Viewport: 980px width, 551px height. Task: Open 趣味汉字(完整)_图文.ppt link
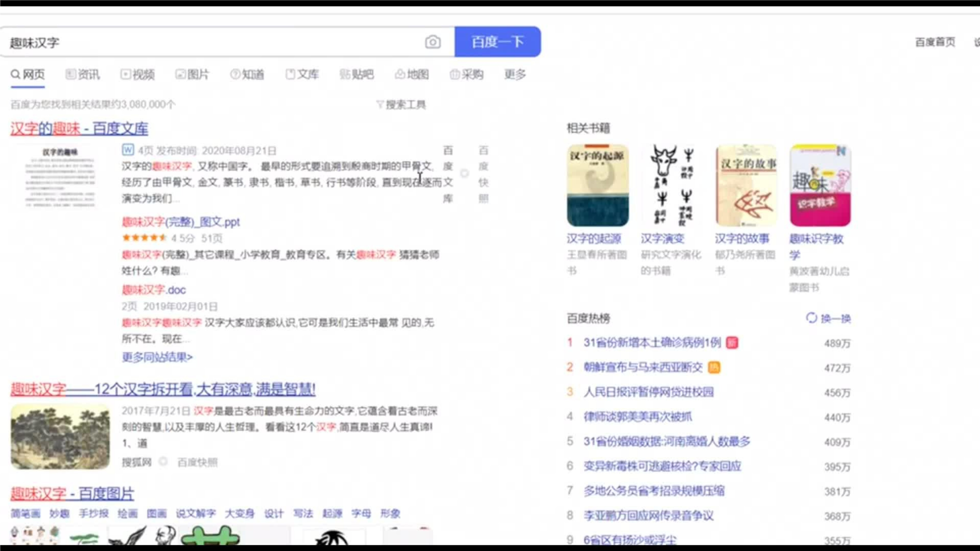click(181, 222)
